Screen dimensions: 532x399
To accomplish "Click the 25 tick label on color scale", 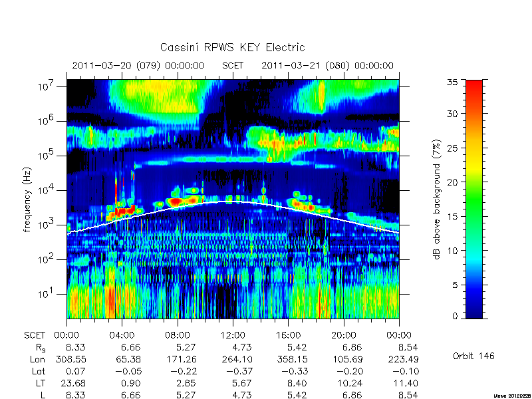I will pos(452,148).
